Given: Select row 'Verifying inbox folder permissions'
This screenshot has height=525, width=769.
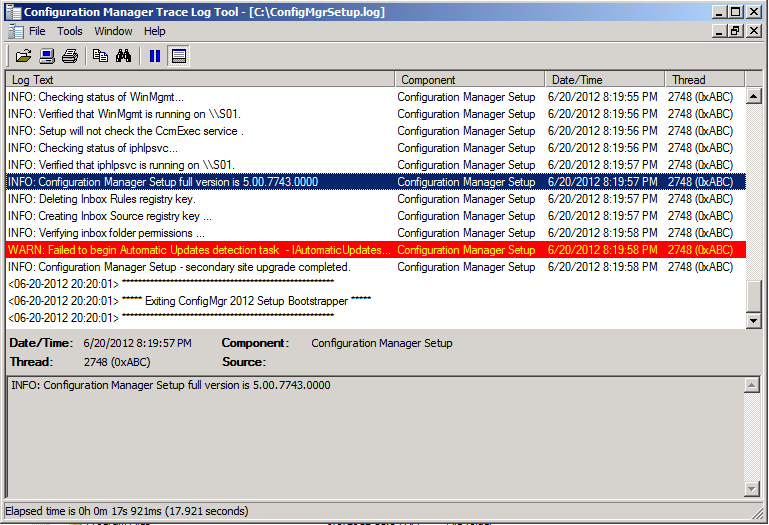Looking at the screenshot, I should click(x=376, y=233).
